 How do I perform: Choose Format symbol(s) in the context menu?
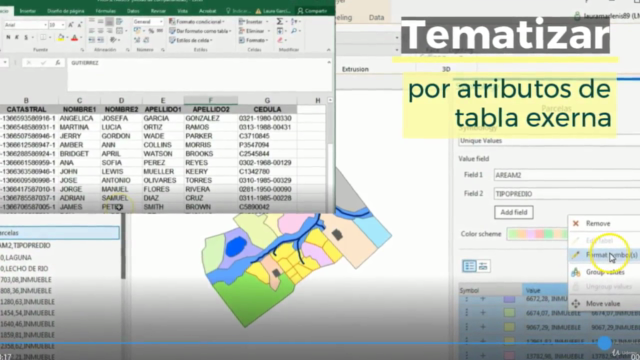(604, 255)
